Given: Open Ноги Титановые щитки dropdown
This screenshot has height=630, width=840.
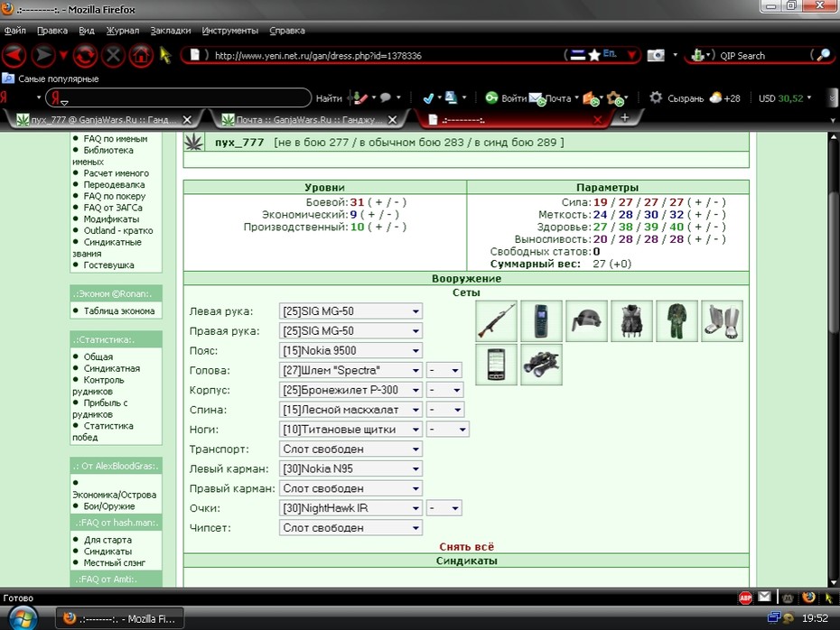Looking at the screenshot, I should pos(350,430).
